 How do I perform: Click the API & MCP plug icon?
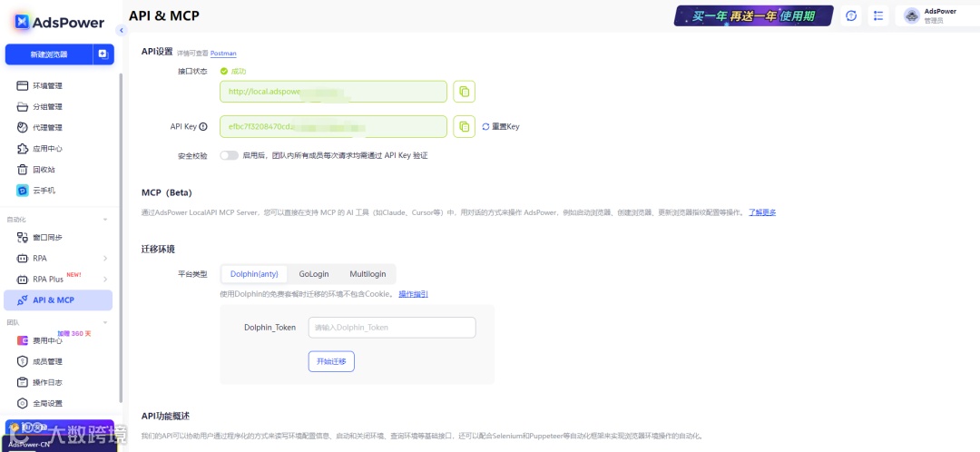[23, 300]
